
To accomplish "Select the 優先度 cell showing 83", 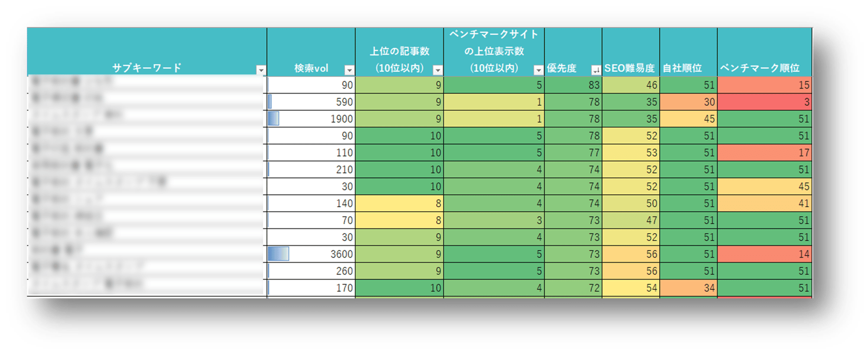I will click(573, 85).
